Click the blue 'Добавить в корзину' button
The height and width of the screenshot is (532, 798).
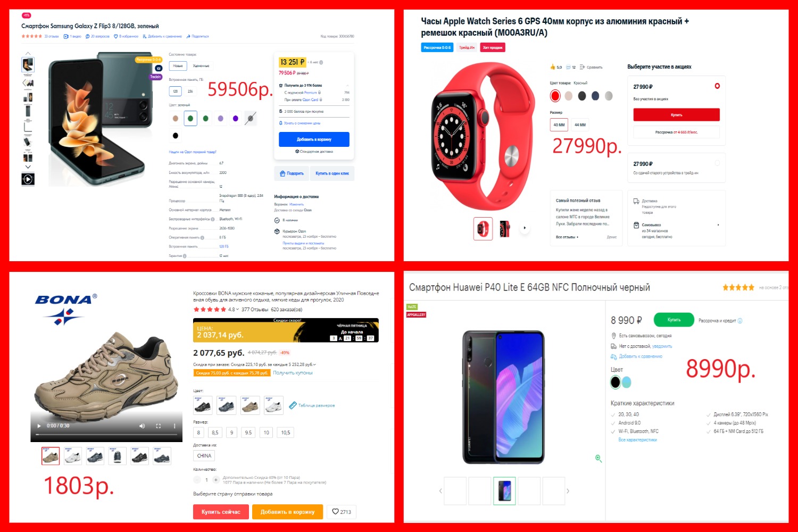tap(314, 139)
